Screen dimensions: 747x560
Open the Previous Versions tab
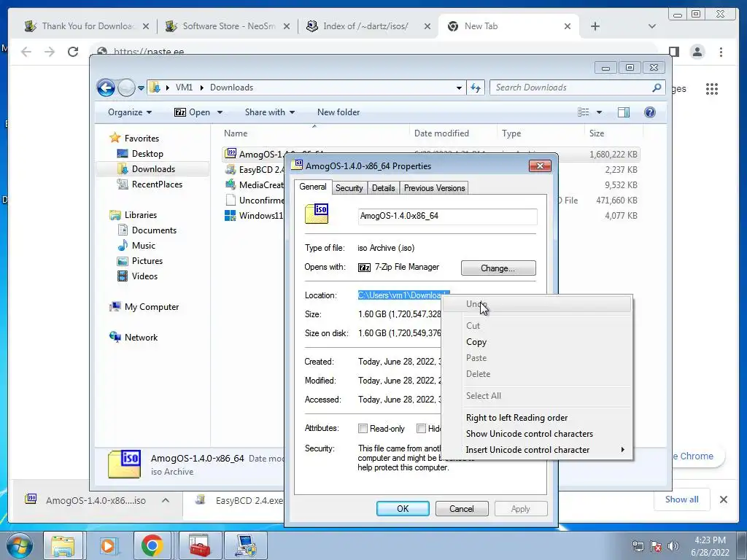coord(434,188)
